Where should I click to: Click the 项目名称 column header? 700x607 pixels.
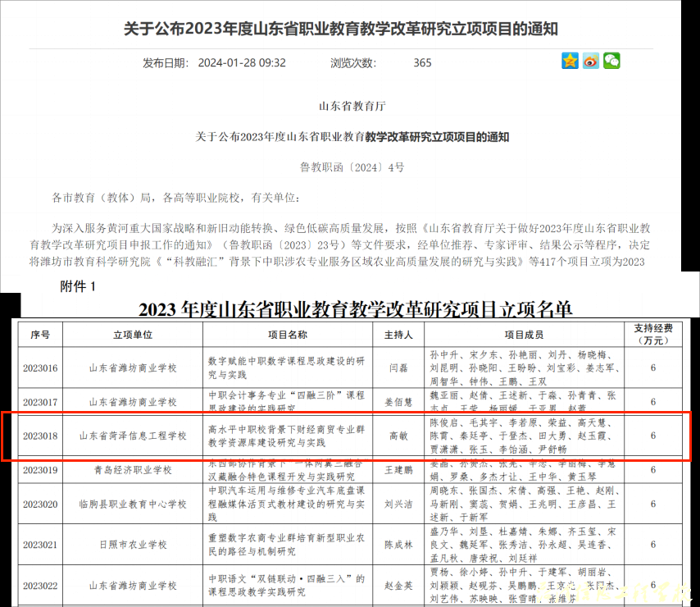click(x=289, y=333)
